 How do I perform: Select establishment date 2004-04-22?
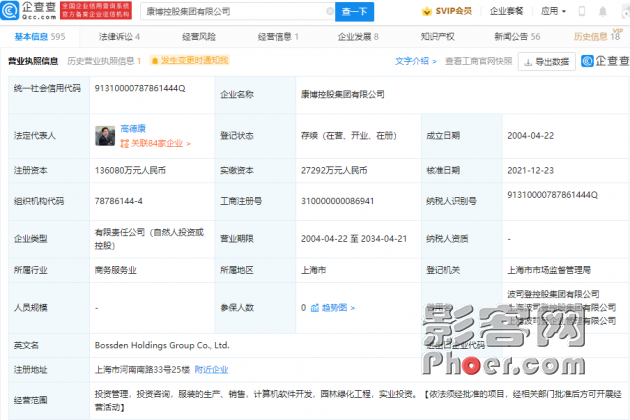tap(530, 136)
